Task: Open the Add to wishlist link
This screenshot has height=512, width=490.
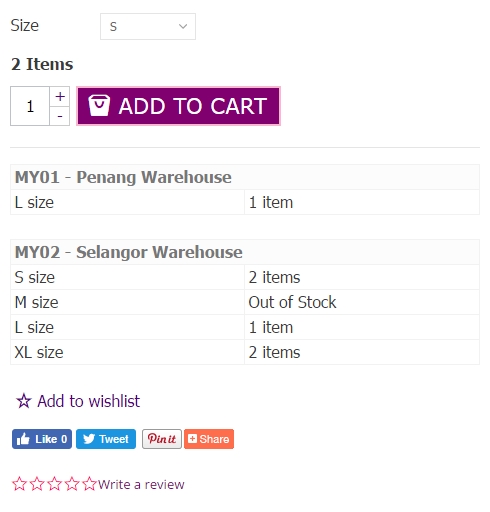Action: pos(88,401)
